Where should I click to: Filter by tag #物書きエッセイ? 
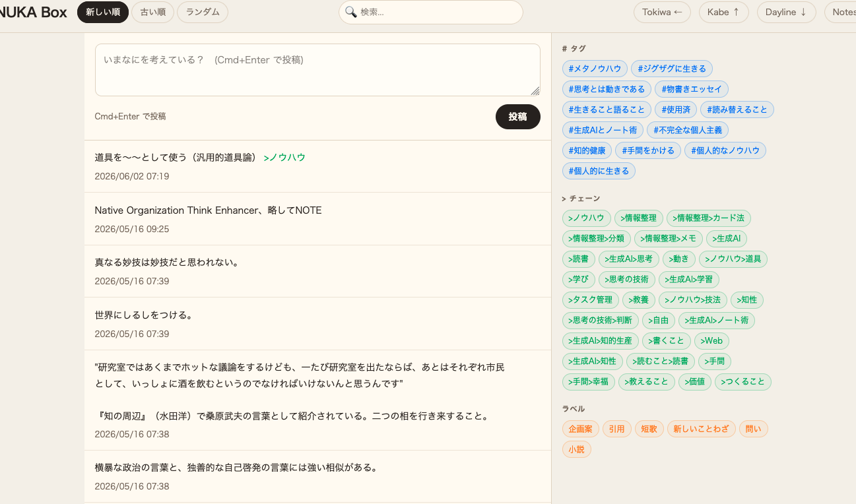[692, 89]
